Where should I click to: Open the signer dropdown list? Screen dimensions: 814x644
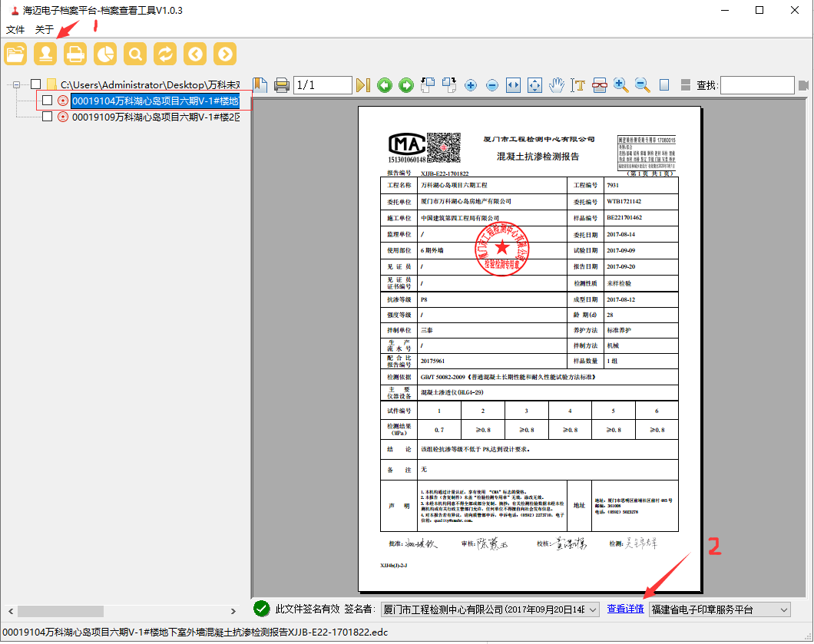point(593,609)
